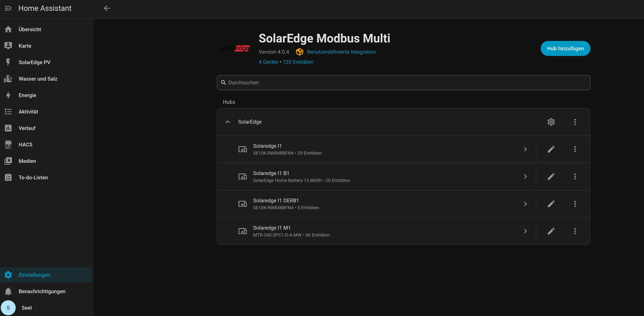
Task: Click the Einstellungen gear icon
Action: 8,275
